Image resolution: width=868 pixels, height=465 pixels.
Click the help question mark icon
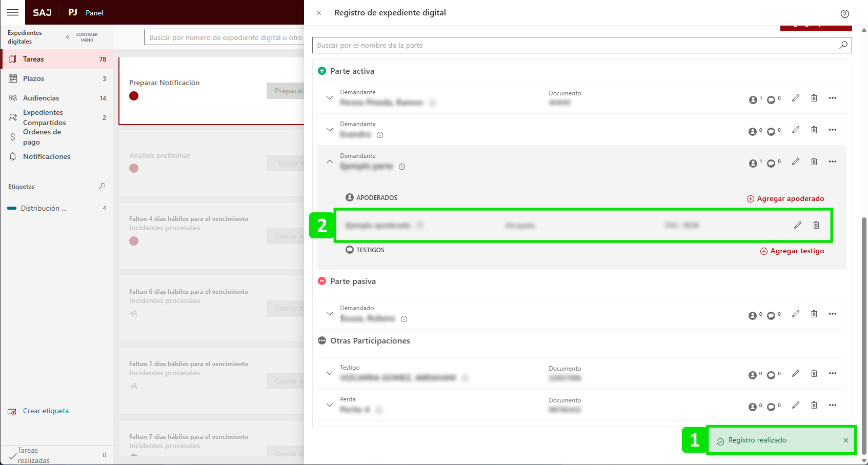click(845, 14)
